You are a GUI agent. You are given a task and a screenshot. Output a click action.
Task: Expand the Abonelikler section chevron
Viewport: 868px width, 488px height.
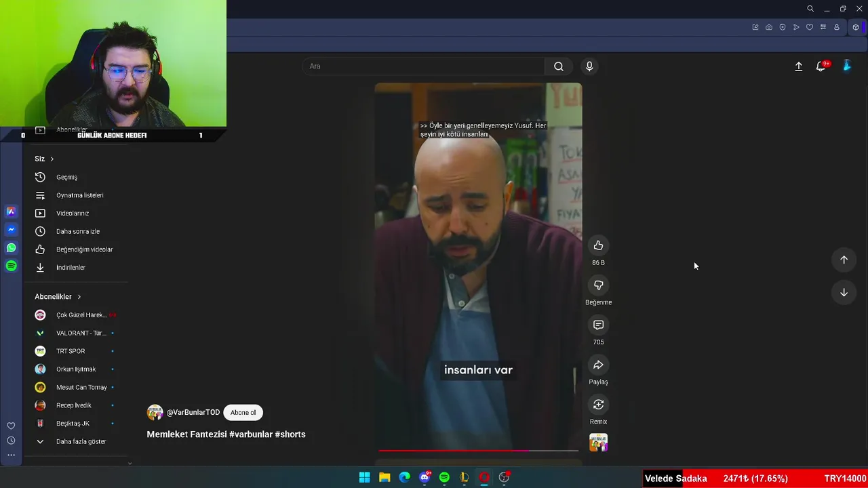[79, 297]
